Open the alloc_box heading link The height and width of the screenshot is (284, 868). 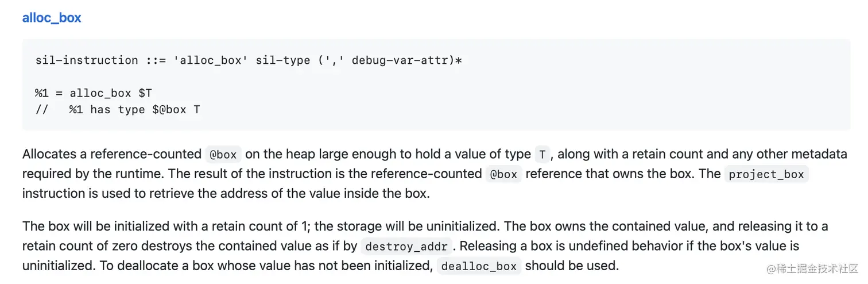[52, 18]
